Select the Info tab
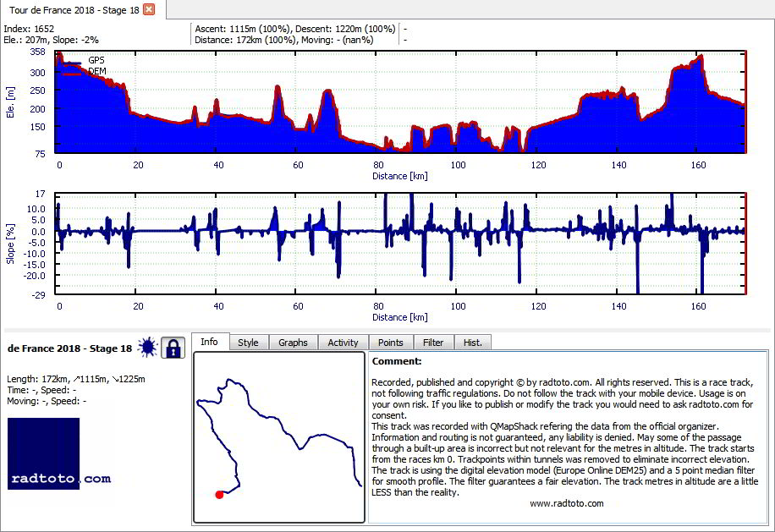This screenshot has width=775, height=532. pyautogui.click(x=209, y=342)
